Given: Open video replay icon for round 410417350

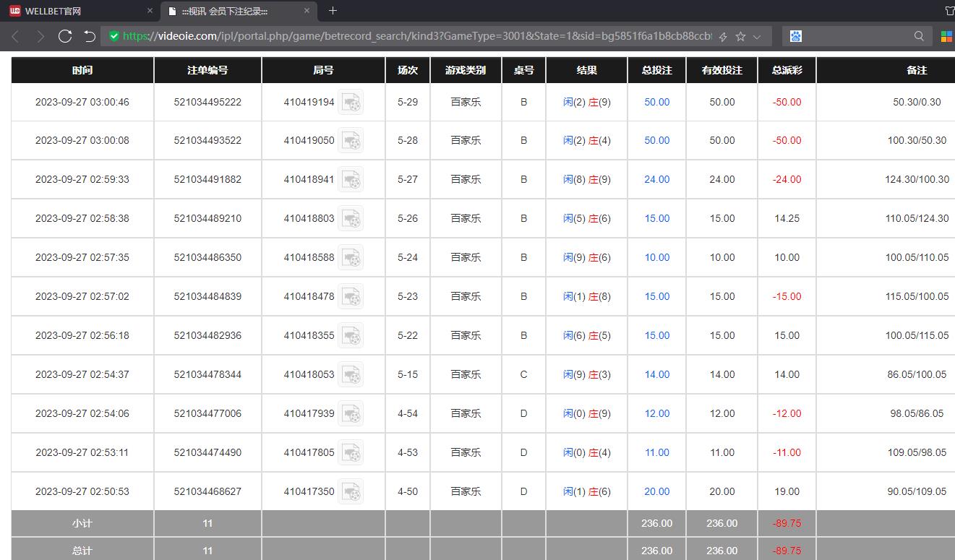Looking at the screenshot, I should coord(351,491).
